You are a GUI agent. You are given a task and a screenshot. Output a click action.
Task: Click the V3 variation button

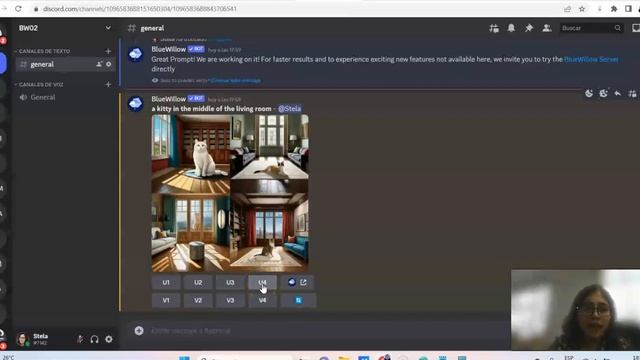click(230, 300)
